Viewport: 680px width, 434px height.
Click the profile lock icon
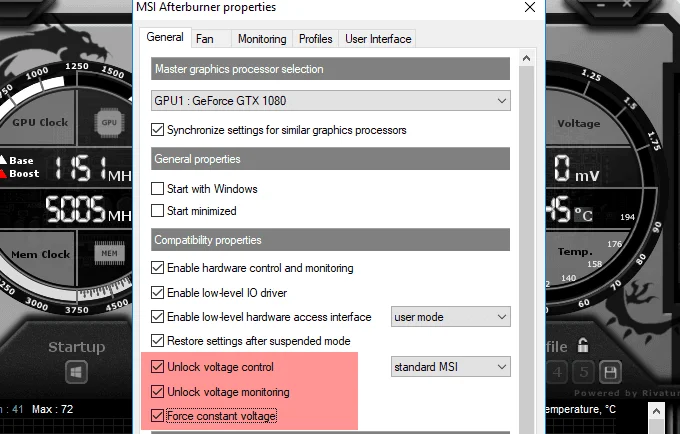pos(582,346)
